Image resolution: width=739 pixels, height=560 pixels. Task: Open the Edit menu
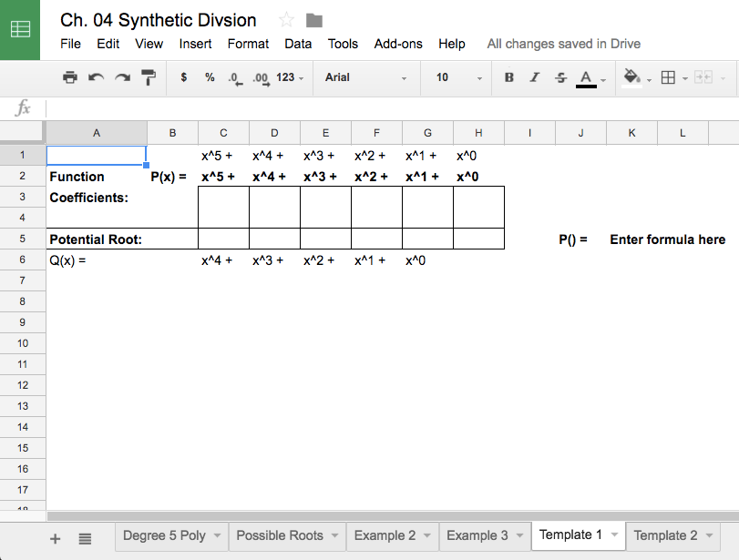[108, 44]
